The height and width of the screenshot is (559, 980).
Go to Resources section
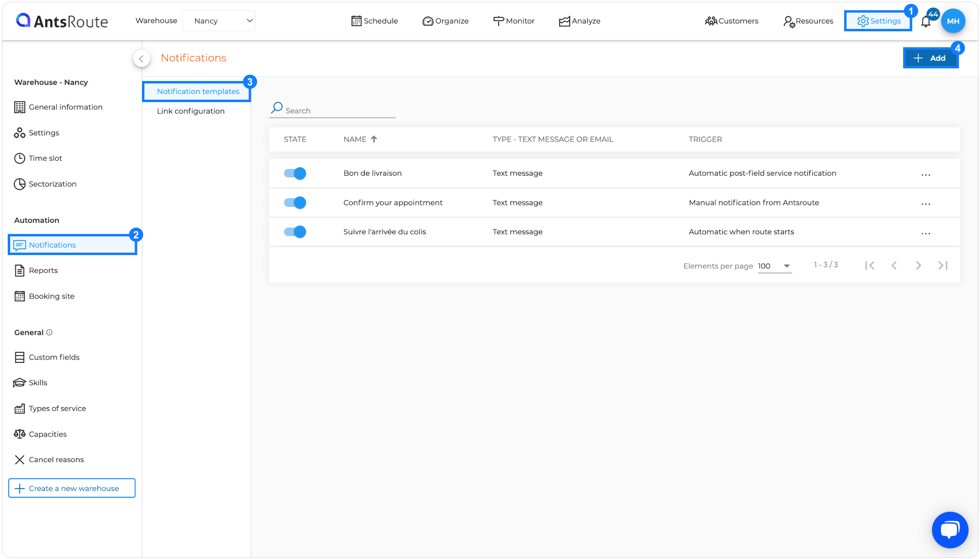(808, 21)
